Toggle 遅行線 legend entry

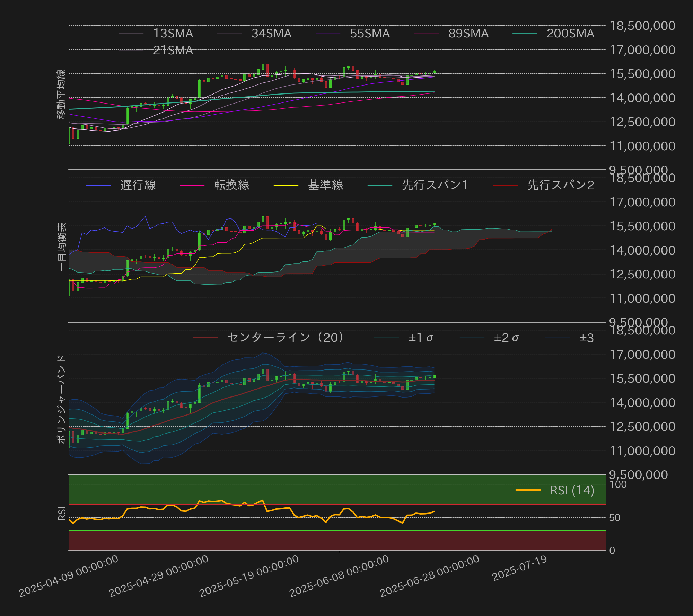coord(138,185)
